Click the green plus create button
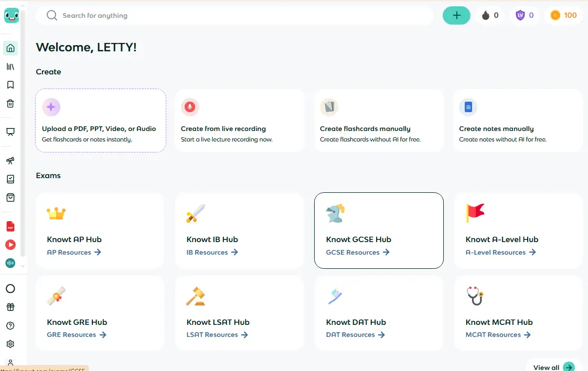This screenshot has height=371, width=588. coord(456,15)
